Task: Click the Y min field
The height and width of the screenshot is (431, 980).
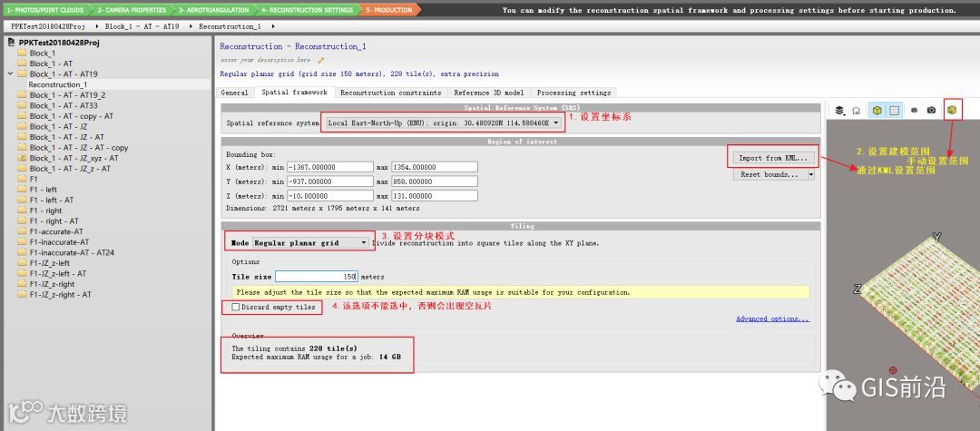Action: click(330, 181)
